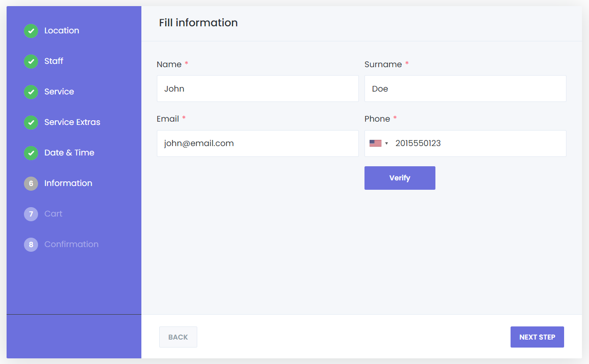The image size is (589, 364).
Task: Click the Surname input field
Action: (465, 88)
